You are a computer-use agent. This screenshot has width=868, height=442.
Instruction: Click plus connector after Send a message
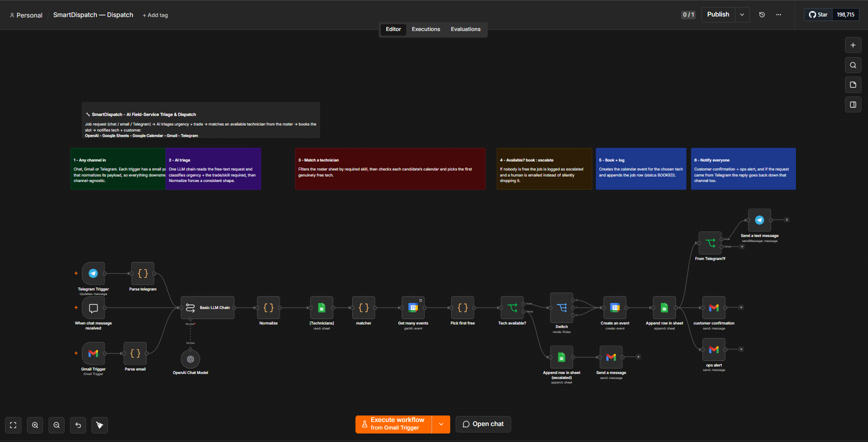(x=638, y=357)
